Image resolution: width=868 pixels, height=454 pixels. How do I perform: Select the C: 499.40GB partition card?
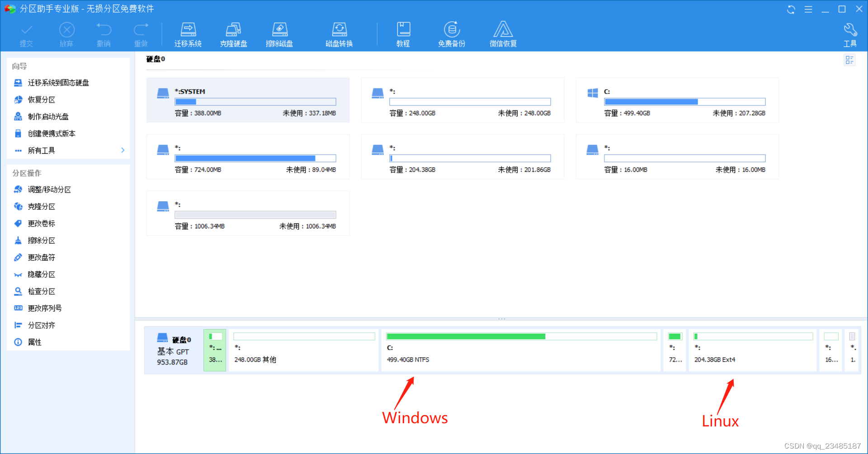click(x=677, y=100)
